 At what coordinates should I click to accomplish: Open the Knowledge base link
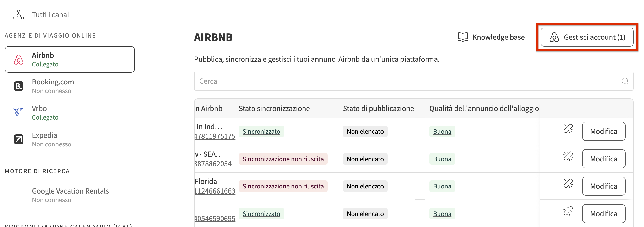point(498,37)
